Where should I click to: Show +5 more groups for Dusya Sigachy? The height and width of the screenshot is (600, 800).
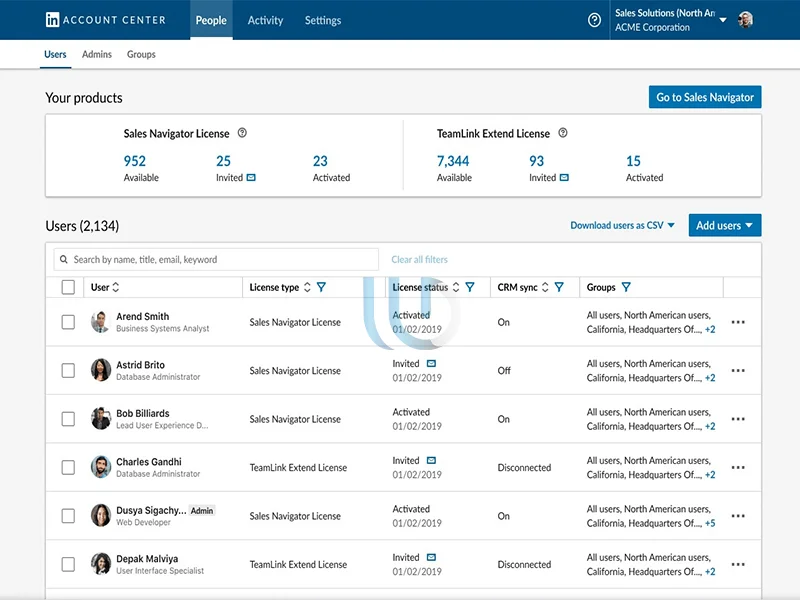click(710, 523)
